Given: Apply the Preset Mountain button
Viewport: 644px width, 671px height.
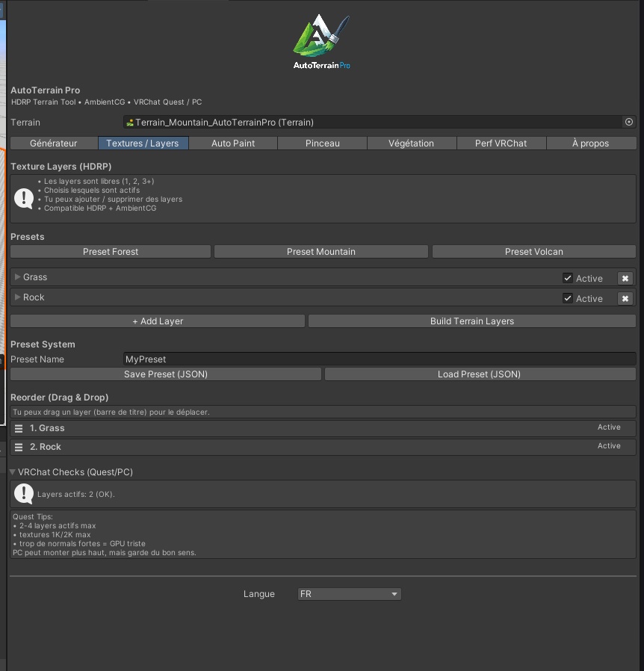Looking at the screenshot, I should [x=321, y=252].
